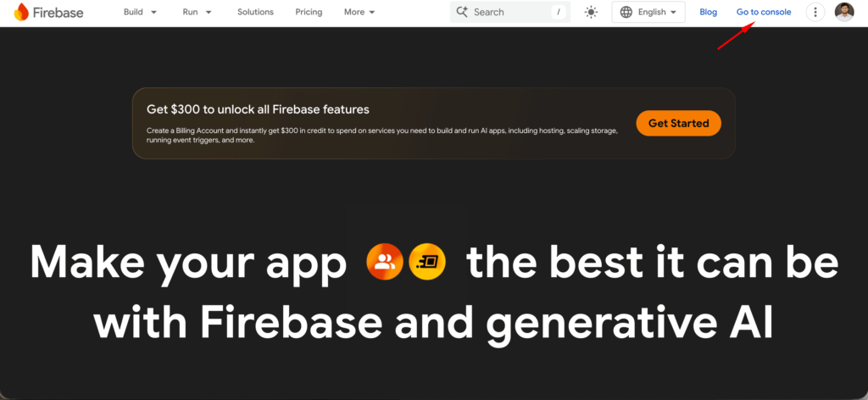Open the English language dropdown
Viewport: 868px width, 400px height.
[x=648, y=12]
